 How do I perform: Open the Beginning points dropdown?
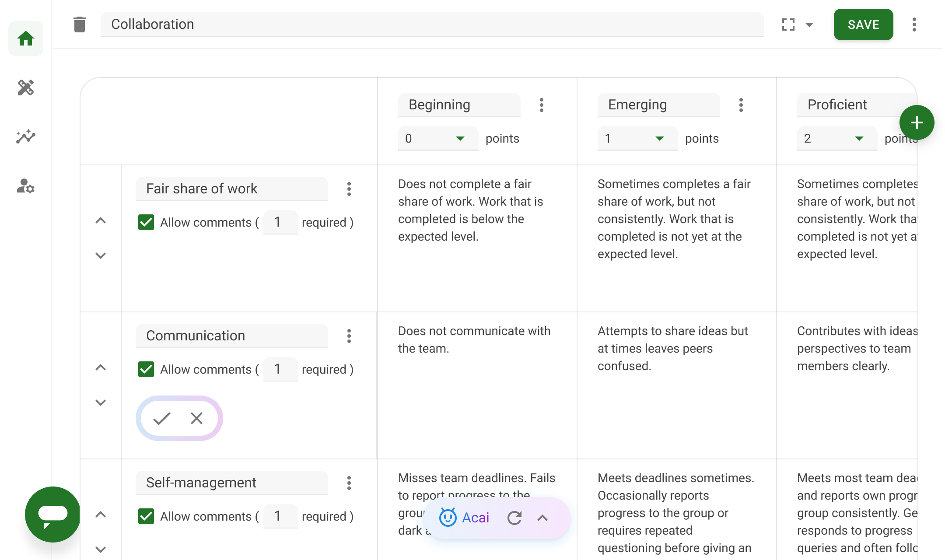tap(437, 138)
